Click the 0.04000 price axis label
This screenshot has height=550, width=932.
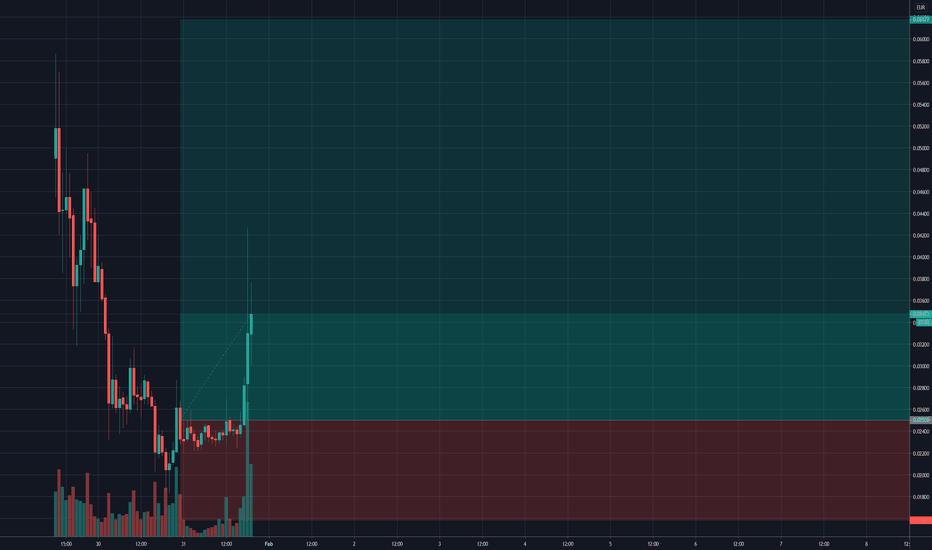[921, 257]
